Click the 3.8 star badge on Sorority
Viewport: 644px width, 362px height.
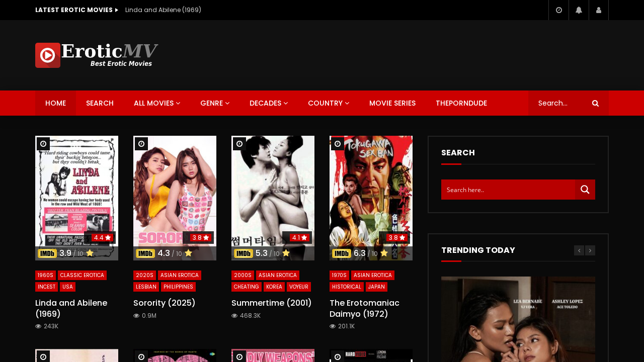tap(200, 238)
